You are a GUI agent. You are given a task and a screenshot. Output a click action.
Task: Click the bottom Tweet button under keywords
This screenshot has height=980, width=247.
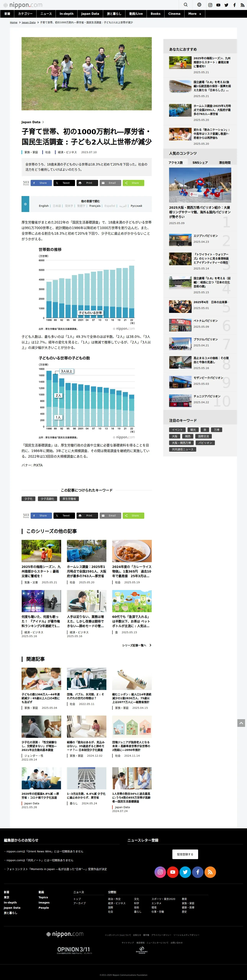64,515
